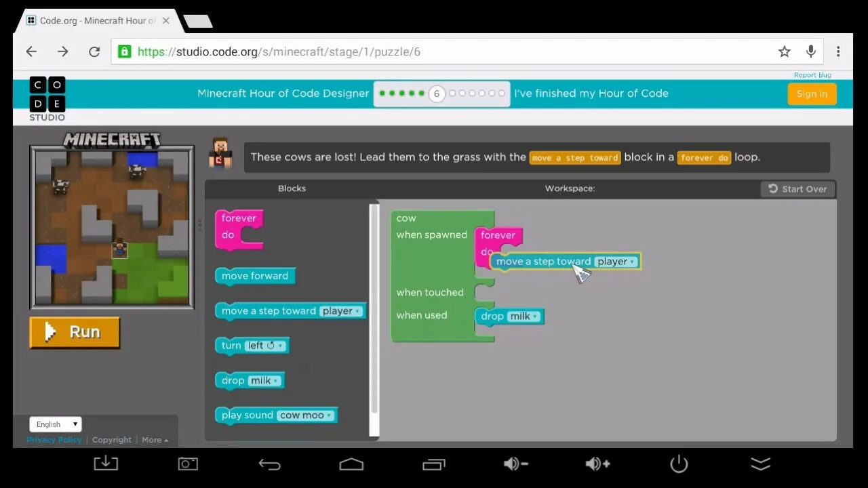Viewport: 868px width, 488px height.
Task: Open the turn left direction dropdown
Action: click(x=265, y=346)
